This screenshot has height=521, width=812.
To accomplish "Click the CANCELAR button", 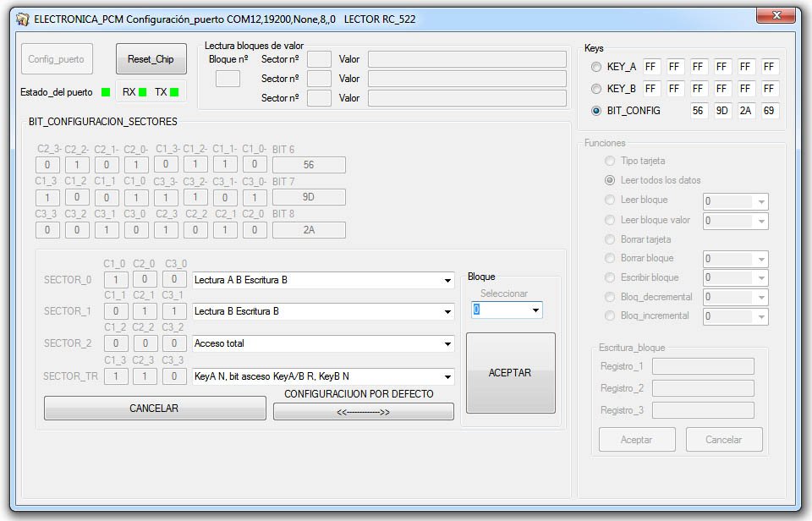I will [x=154, y=409].
